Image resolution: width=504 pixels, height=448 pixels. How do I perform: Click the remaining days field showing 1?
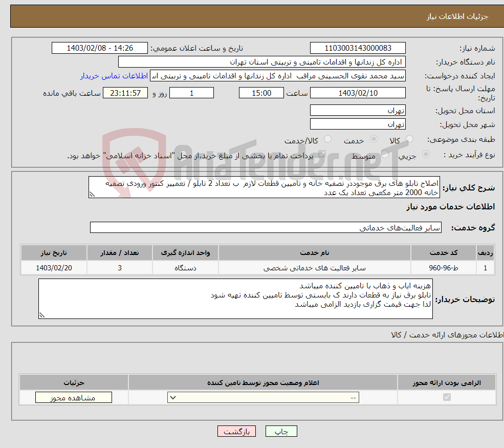[x=191, y=93]
